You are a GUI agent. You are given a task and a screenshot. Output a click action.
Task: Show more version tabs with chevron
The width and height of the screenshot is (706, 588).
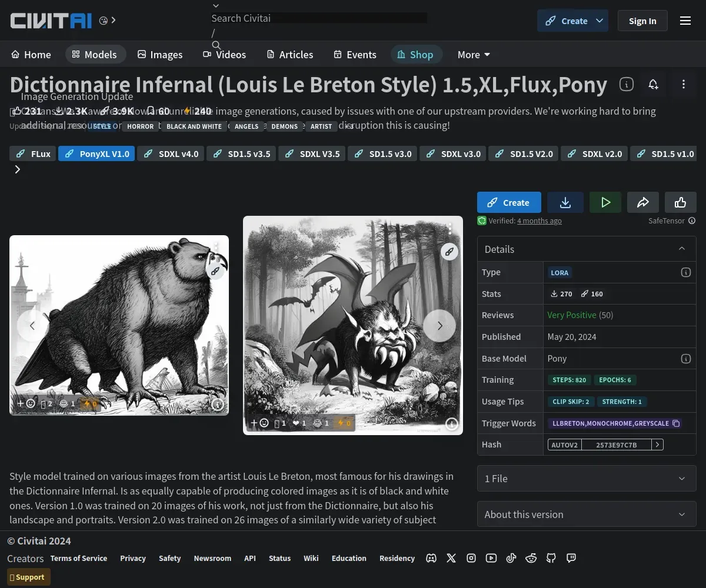tap(18, 169)
